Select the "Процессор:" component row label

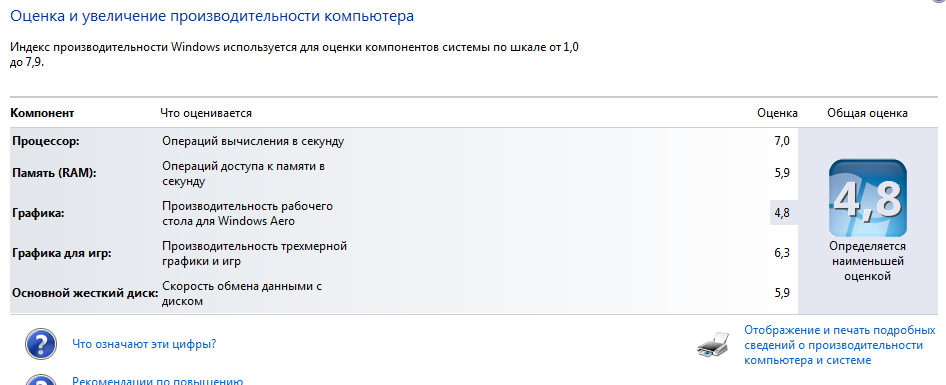[x=46, y=141]
